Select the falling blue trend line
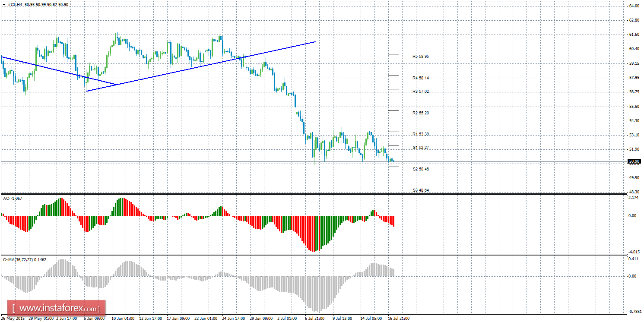The width and height of the screenshot is (644, 322). pyautogui.click(x=59, y=70)
